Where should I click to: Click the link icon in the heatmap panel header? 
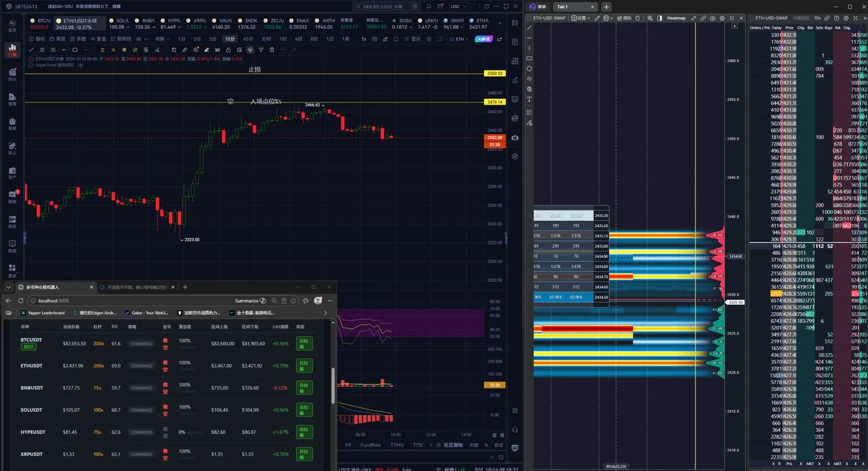coord(703,18)
